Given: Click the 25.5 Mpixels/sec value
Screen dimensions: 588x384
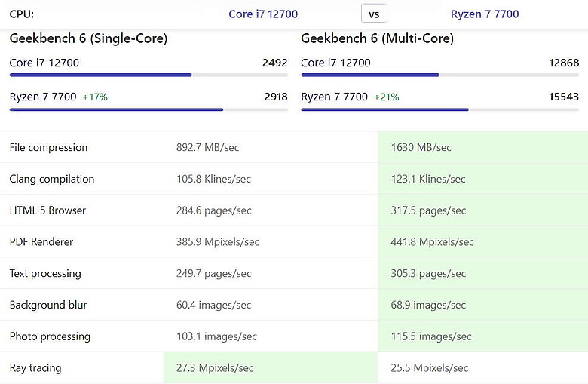Looking at the screenshot, I should tap(430, 368).
